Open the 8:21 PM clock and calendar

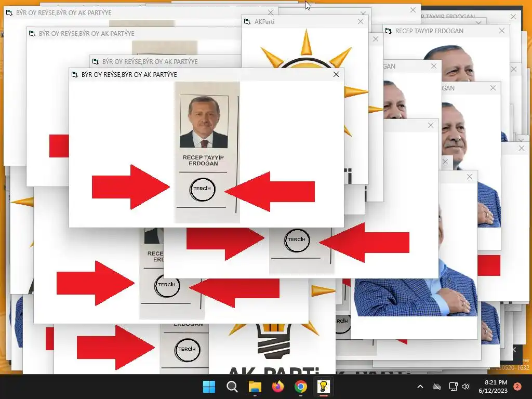(x=493, y=387)
